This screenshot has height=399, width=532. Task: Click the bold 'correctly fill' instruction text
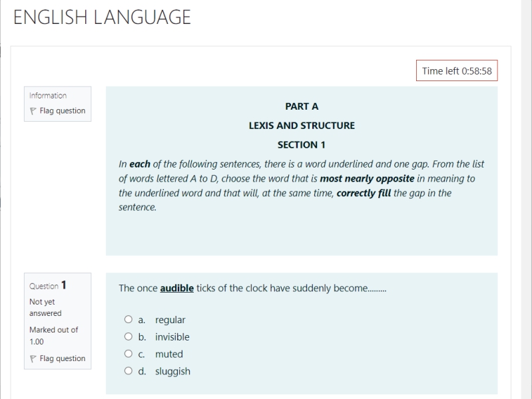tap(364, 194)
